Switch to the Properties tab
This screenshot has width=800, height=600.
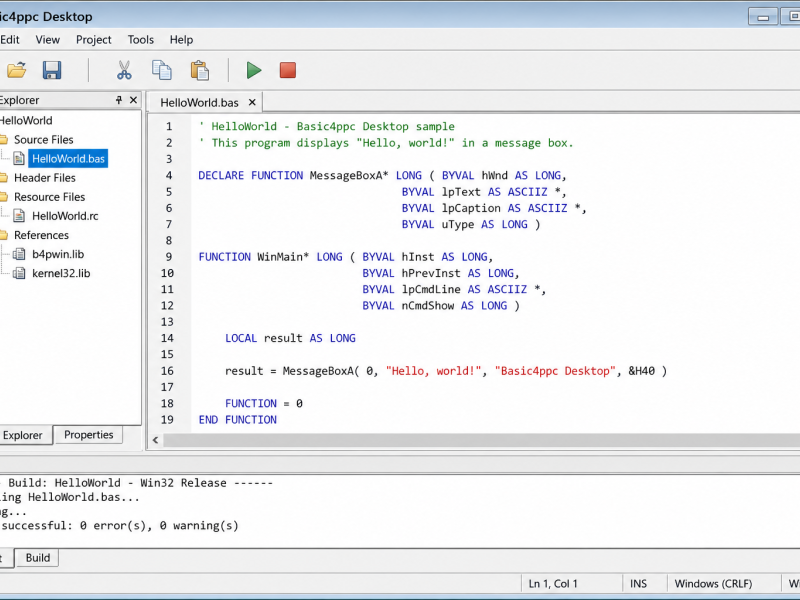[x=88, y=435]
